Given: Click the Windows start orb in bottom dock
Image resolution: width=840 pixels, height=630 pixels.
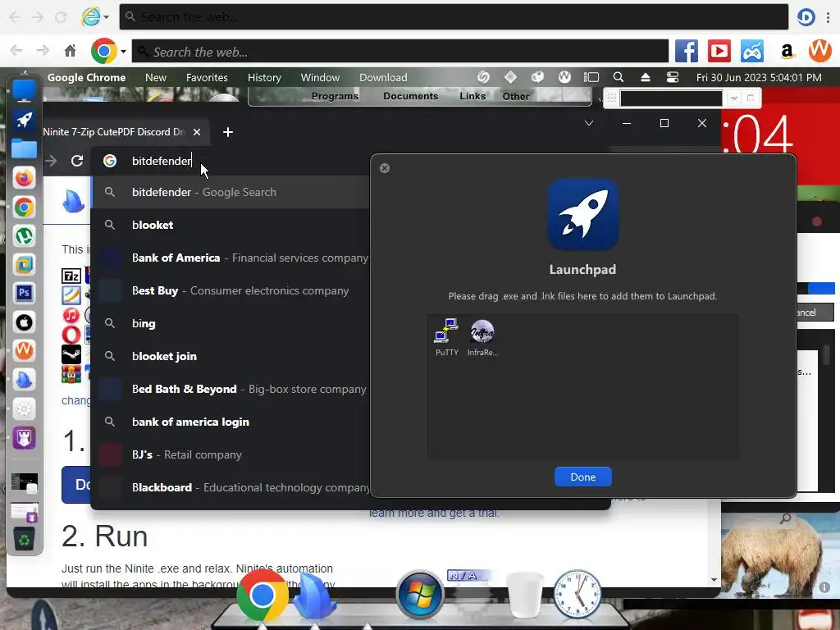Looking at the screenshot, I should pyautogui.click(x=420, y=595).
